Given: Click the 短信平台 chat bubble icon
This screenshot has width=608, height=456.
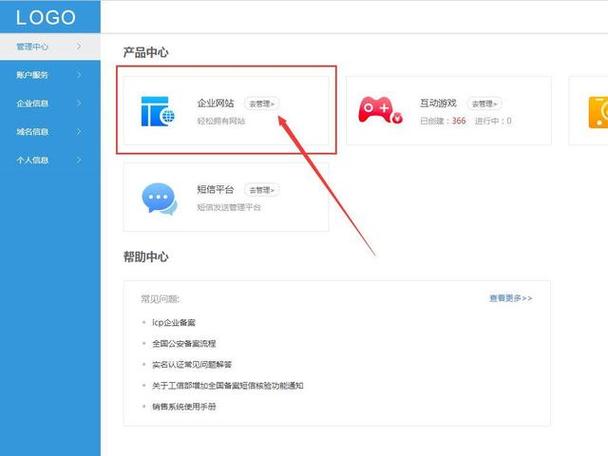Looking at the screenshot, I should 160,199.
